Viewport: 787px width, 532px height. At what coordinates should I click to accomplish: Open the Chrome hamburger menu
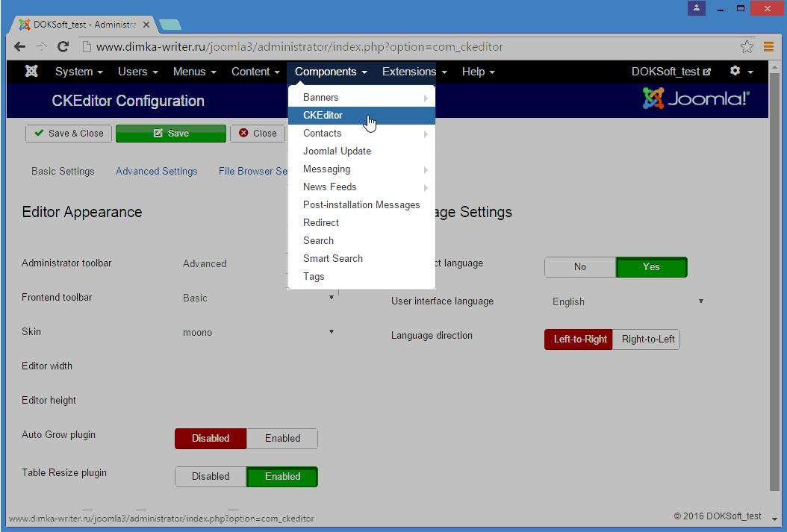pos(768,46)
